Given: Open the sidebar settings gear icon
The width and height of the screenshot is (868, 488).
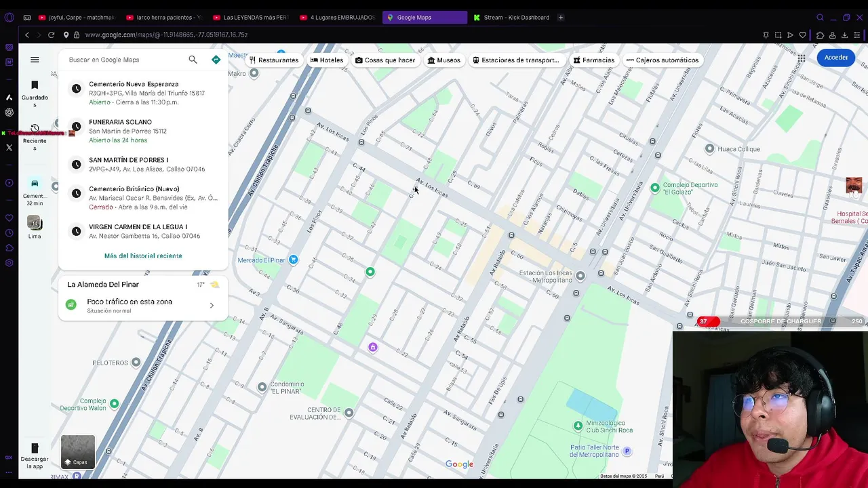Looking at the screenshot, I should click(x=9, y=263).
